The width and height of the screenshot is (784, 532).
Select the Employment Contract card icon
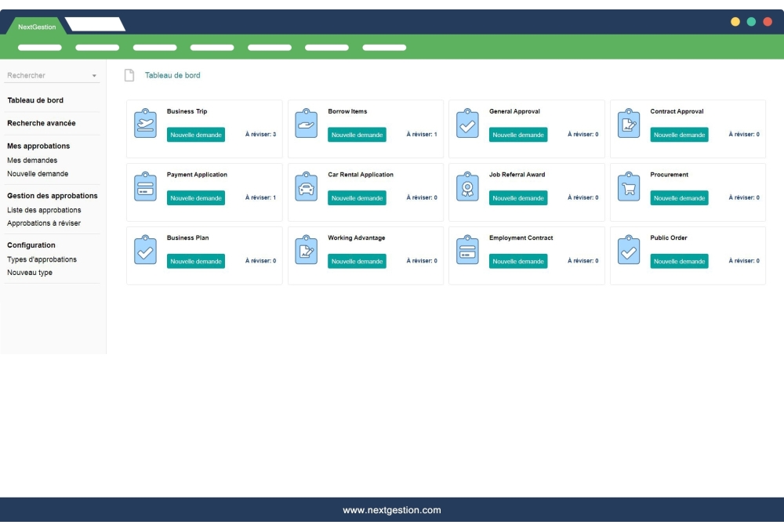[466, 250]
